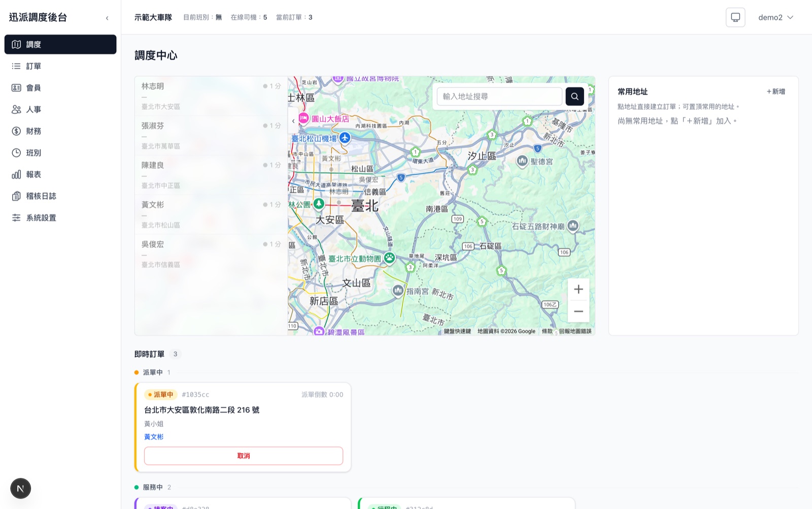Click the 派單中 1 group heading
812x509 pixels.
click(x=152, y=372)
